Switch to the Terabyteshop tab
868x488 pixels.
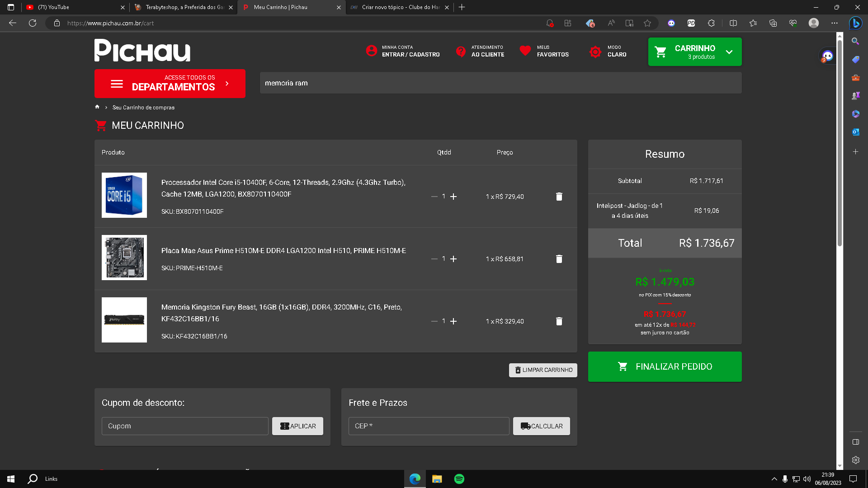[x=183, y=7]
